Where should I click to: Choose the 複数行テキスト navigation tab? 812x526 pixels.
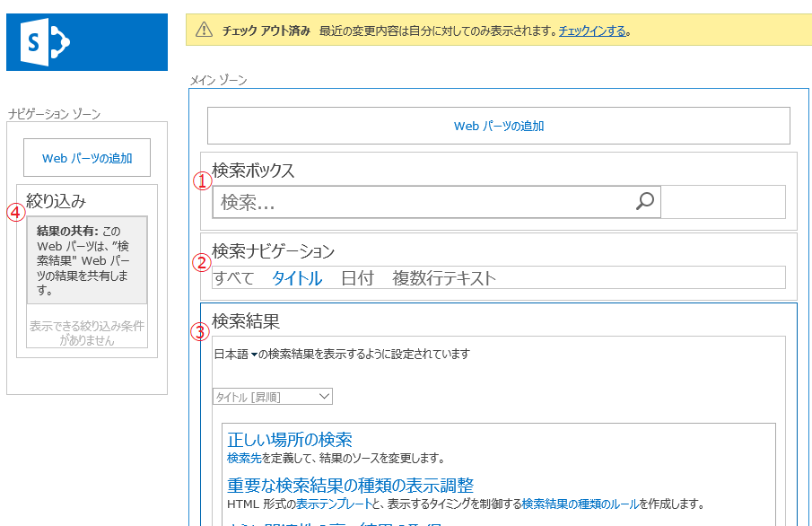pyautogui.click(x=444, y=278)
